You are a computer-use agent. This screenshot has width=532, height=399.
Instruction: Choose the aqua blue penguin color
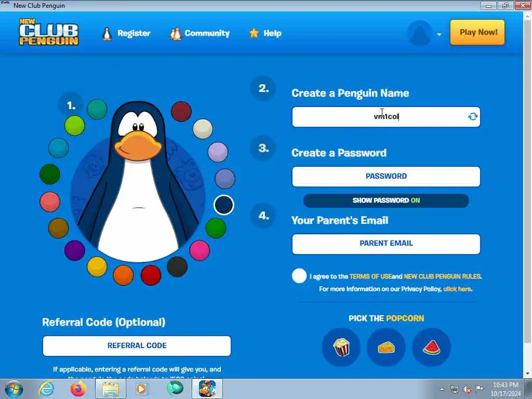(x=58, y=148)
